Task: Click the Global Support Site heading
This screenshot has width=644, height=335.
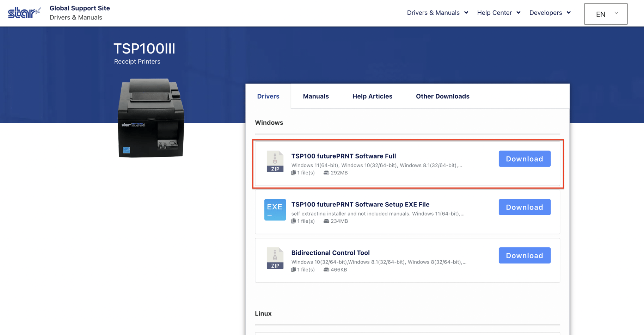Action: [80, 8]
